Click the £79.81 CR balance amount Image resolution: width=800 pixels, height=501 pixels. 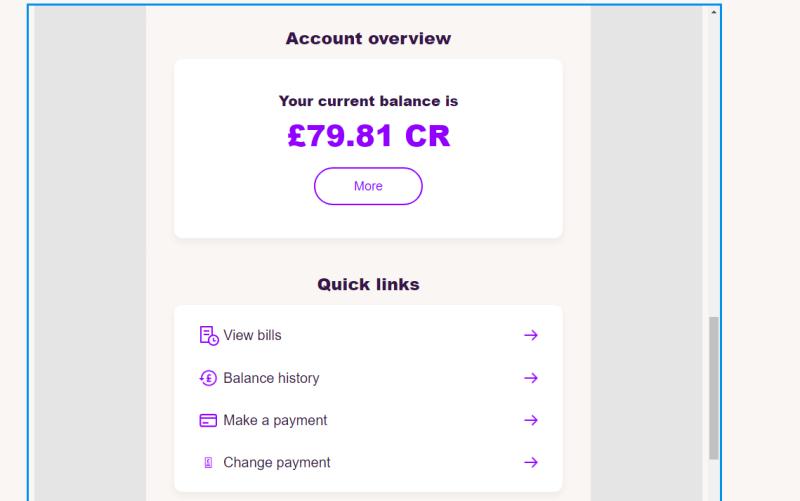(x=369, y=136)
